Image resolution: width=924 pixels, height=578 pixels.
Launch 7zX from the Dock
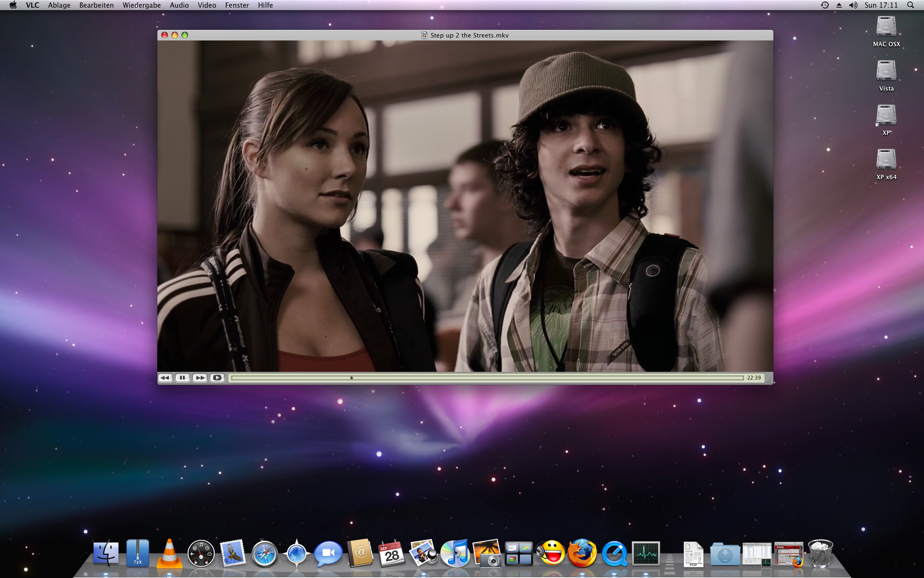(x=138, y=553)
